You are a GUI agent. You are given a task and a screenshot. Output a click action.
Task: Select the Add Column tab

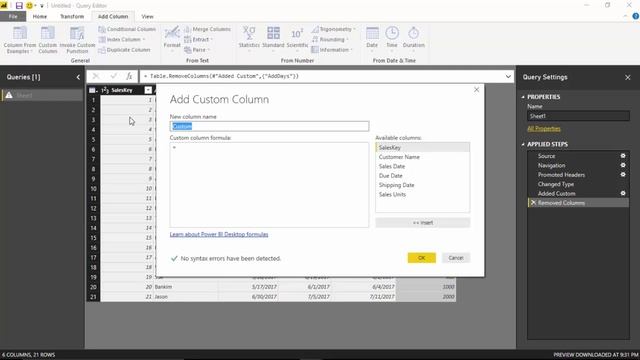point(113,16)
